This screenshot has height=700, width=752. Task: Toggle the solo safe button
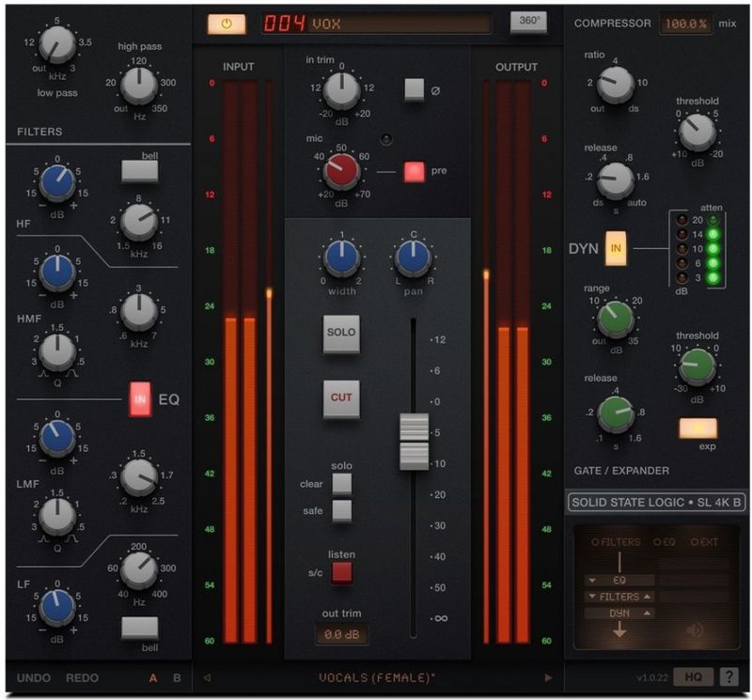click(342, 510)
